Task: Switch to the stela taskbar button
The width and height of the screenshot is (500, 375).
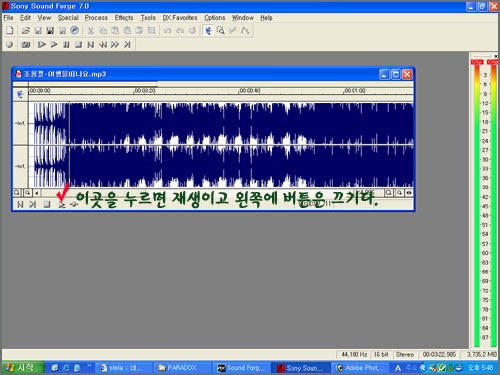Action: tap(123, 368)
